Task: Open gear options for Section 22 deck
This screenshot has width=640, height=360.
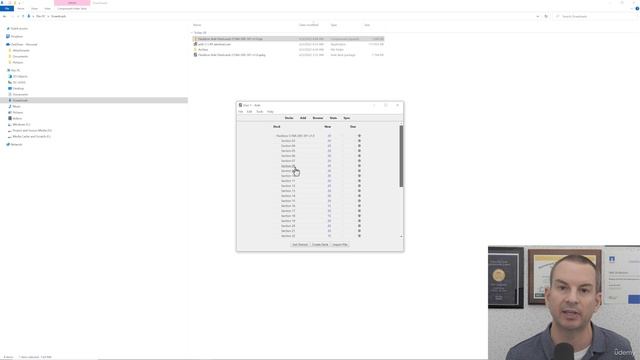Action: click(359, 236)
